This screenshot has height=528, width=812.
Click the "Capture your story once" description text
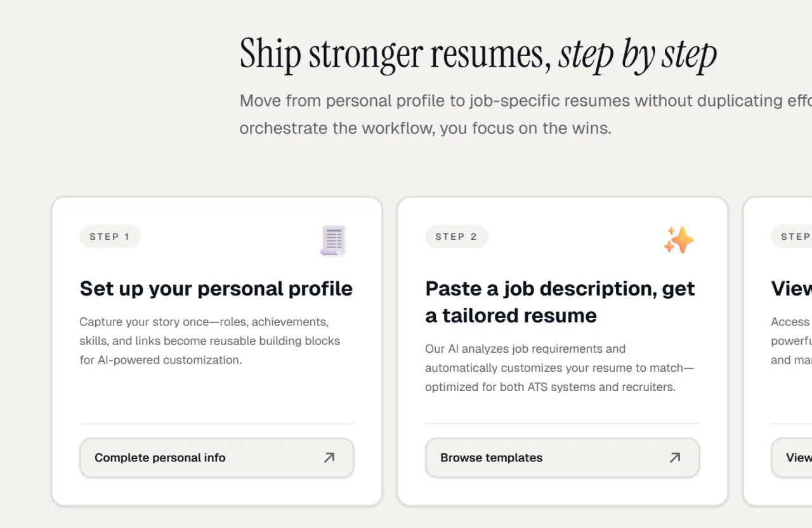tap(209, 341)
